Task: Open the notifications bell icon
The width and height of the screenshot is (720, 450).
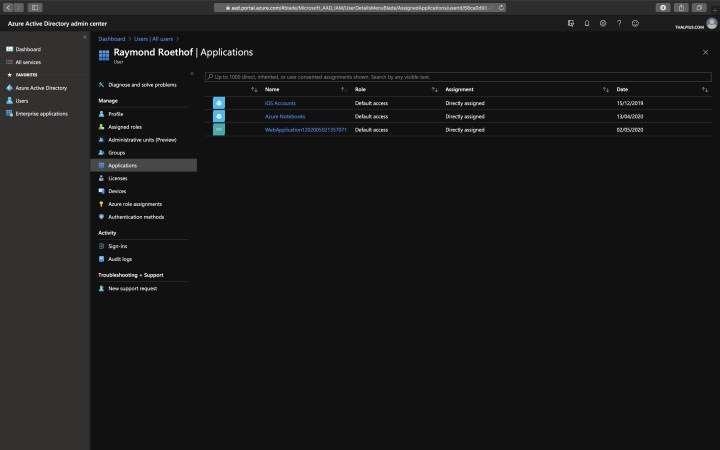Action: [x=586, y=22]
